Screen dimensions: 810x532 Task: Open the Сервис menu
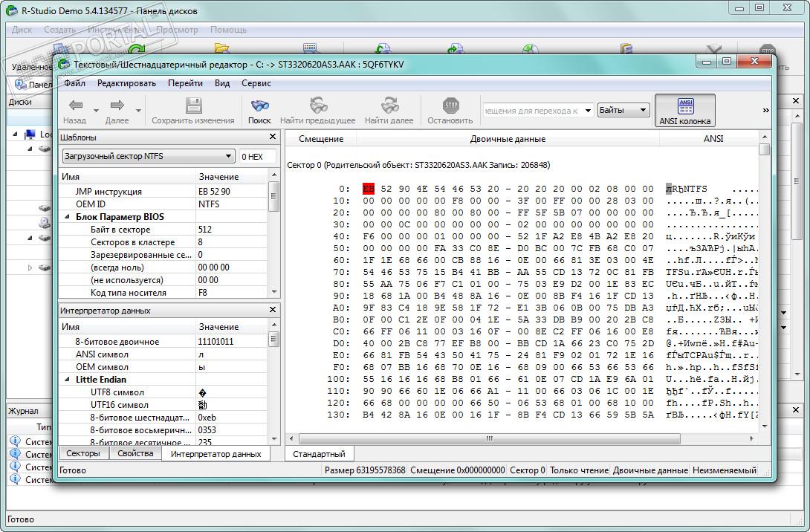[x=256, y=83]
